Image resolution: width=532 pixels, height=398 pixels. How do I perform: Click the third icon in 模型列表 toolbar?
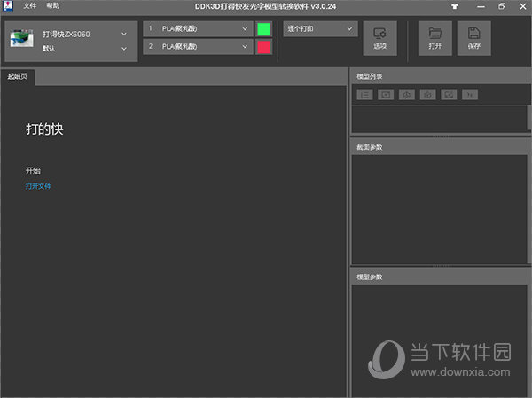click(407, 94)
